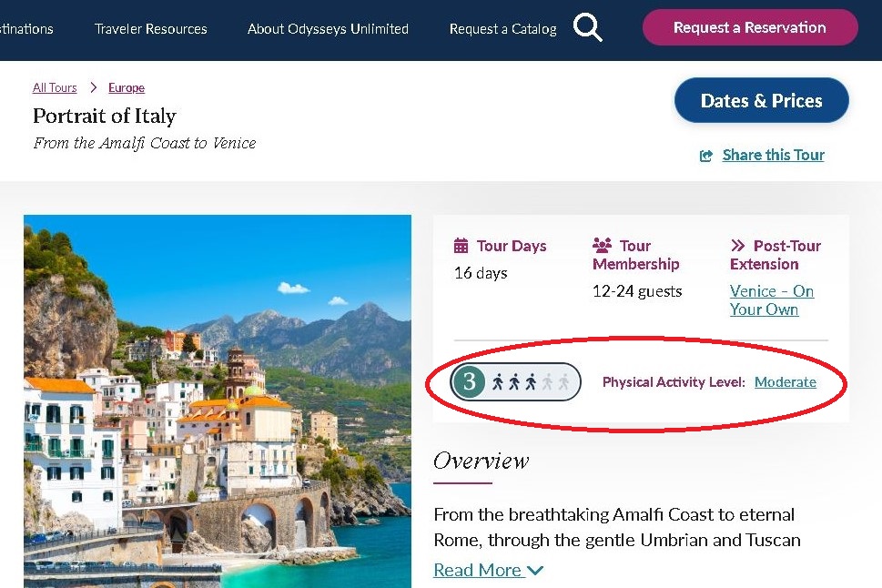Follow the Share this Tour link

click(x=773, y=155)
